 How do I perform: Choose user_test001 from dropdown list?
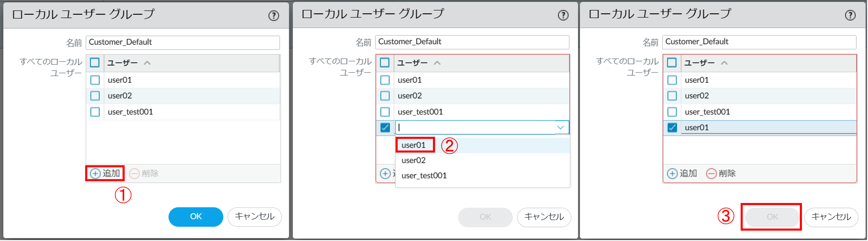(x=424, y=176)
